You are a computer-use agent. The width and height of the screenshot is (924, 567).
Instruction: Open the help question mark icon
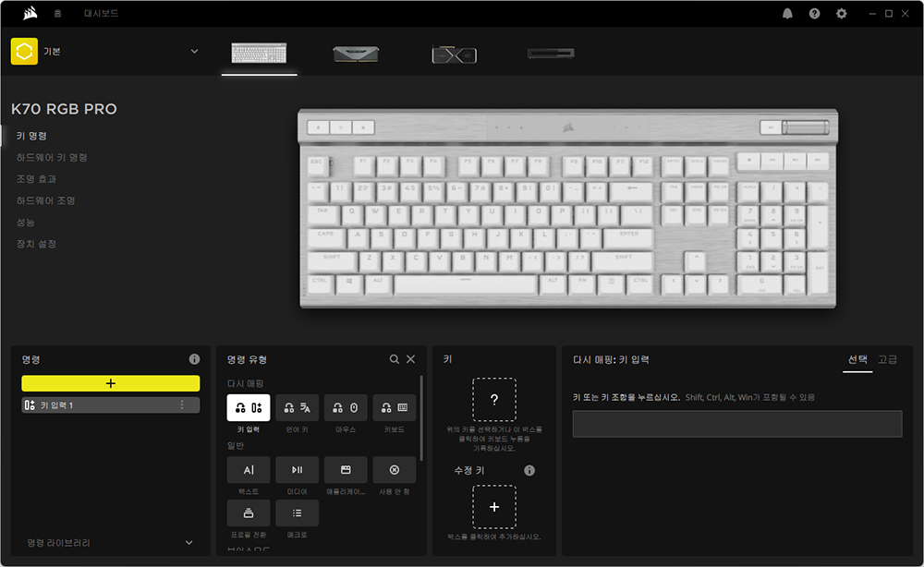[814, 14]
